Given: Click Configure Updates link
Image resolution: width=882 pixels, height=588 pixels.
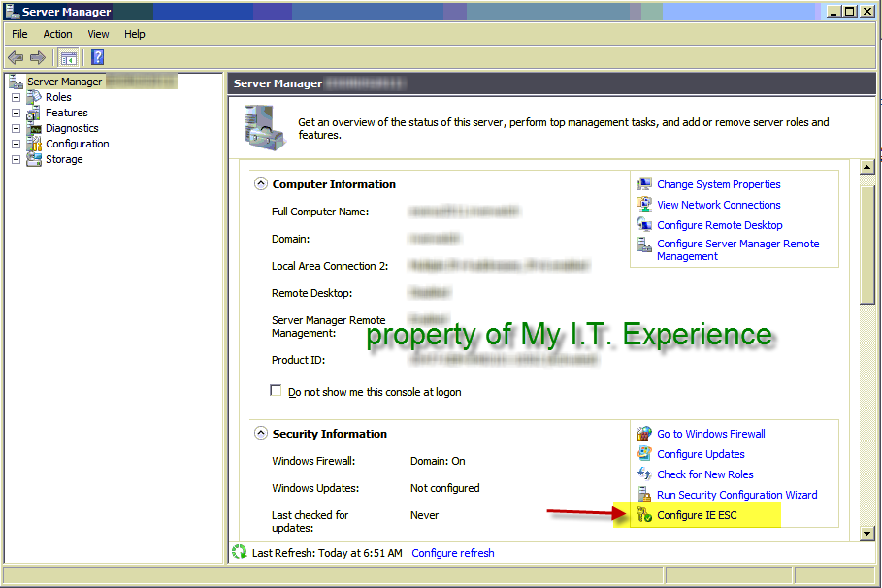Looking at the screenshot, I should click(x=701, y=454).
